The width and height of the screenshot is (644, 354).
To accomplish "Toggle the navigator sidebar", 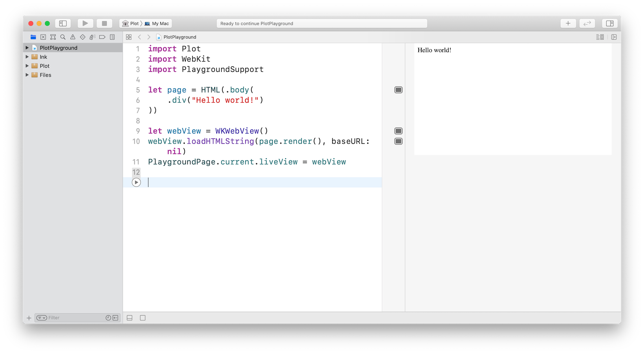I will 63,24.
